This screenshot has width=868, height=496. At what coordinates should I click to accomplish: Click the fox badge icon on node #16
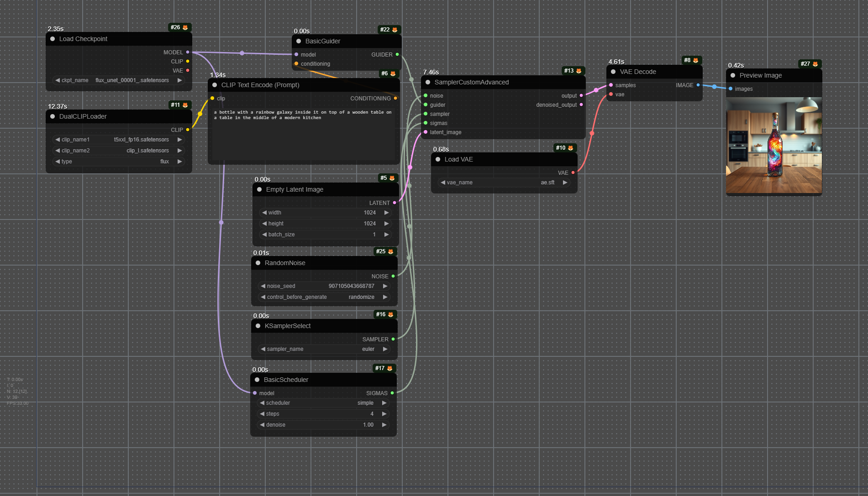(x=391, y=315)
